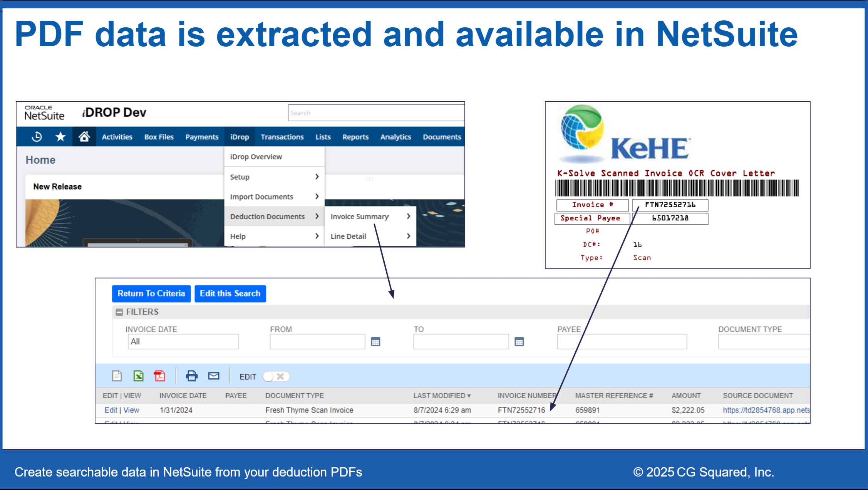Select iDrop Overview menu entry
The width and height of the screenshot is (868, 490).
tap(256, 157)
